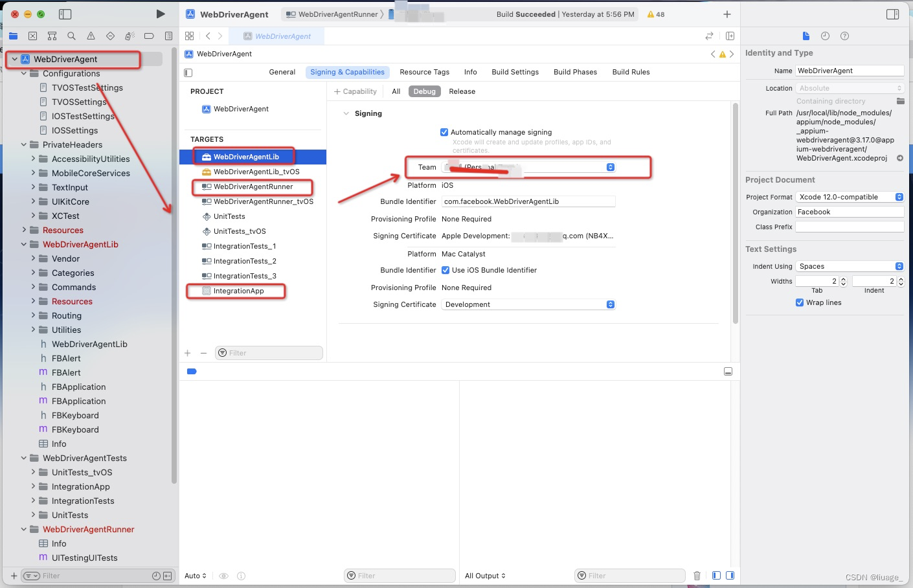Viewport: 913px width, 588px height.
Task: Hide the debug area
Action: [728, 372]
